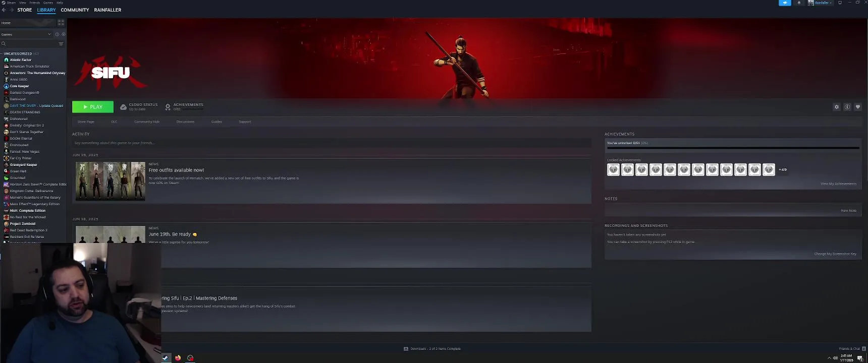Open the Rainfaller profile tab

pyautogui.click(x=107, y=10)
